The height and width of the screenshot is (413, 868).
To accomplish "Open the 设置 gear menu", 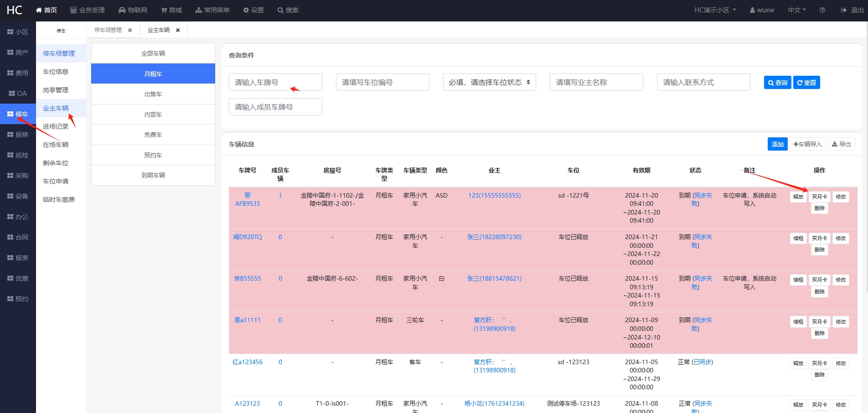I will [x=253, y=10].
